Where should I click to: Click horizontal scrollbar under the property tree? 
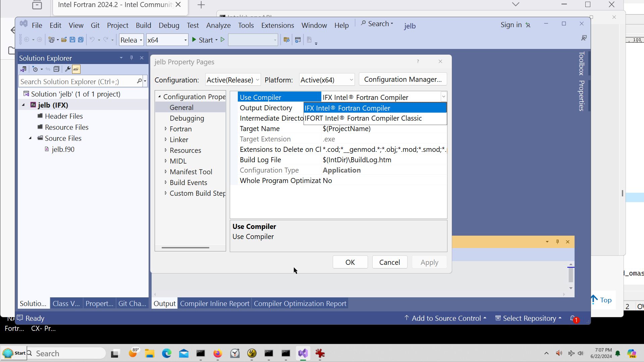[185, 248]
